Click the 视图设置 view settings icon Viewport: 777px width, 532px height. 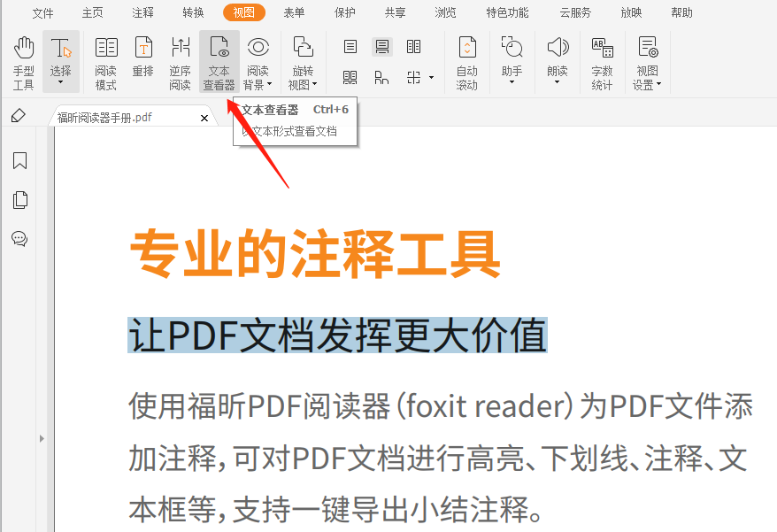(x=648, y=48)
